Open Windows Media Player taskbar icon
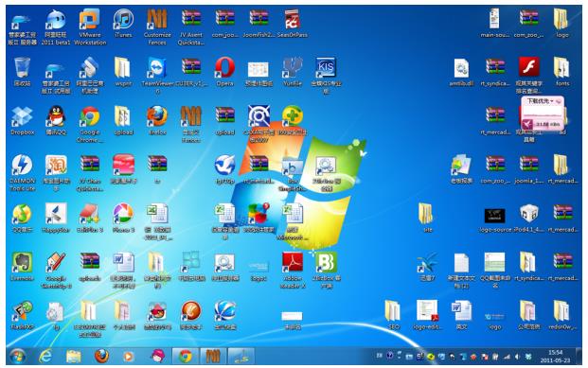The image size is (588, 368). (128, 356)
